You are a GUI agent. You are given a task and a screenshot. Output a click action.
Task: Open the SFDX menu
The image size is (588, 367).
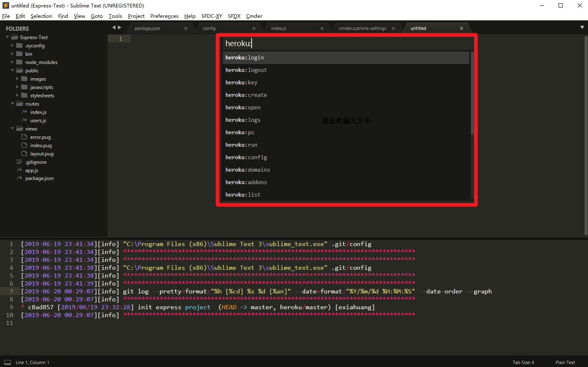tap(234, 16)
